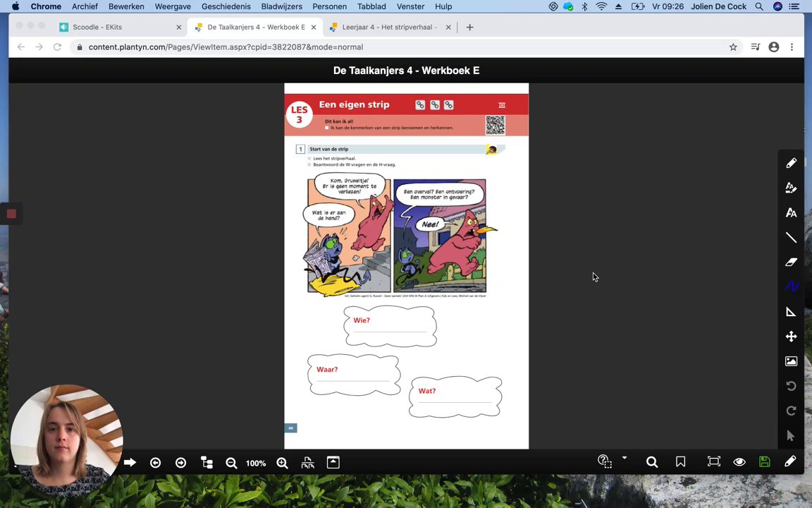Open the table of contents tree
Screen dimensions: 812x508
pos(207,463)
